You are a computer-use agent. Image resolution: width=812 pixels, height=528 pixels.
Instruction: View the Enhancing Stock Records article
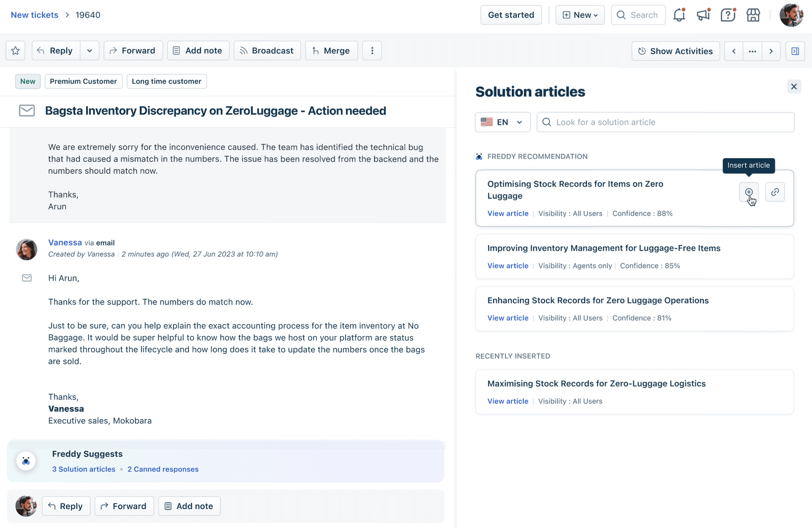pyautogui.click(x=507, y=318)
